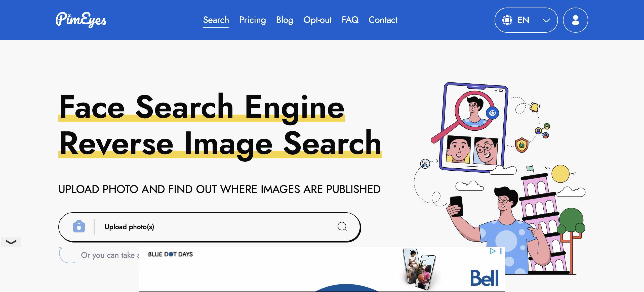Click the AdChoices triangle icon on ad

(x=492, y=251)
